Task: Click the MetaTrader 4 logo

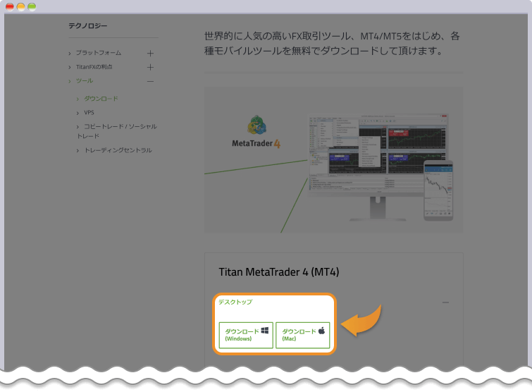Action: pos(256,132)
